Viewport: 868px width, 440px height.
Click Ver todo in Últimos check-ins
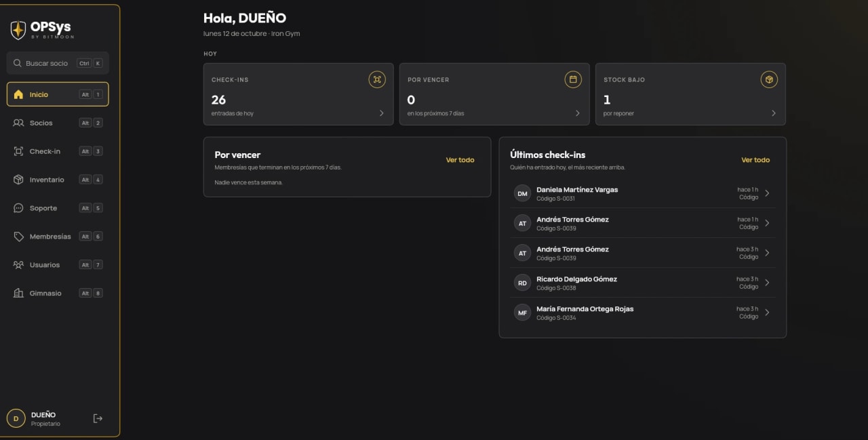click(755, 160)
